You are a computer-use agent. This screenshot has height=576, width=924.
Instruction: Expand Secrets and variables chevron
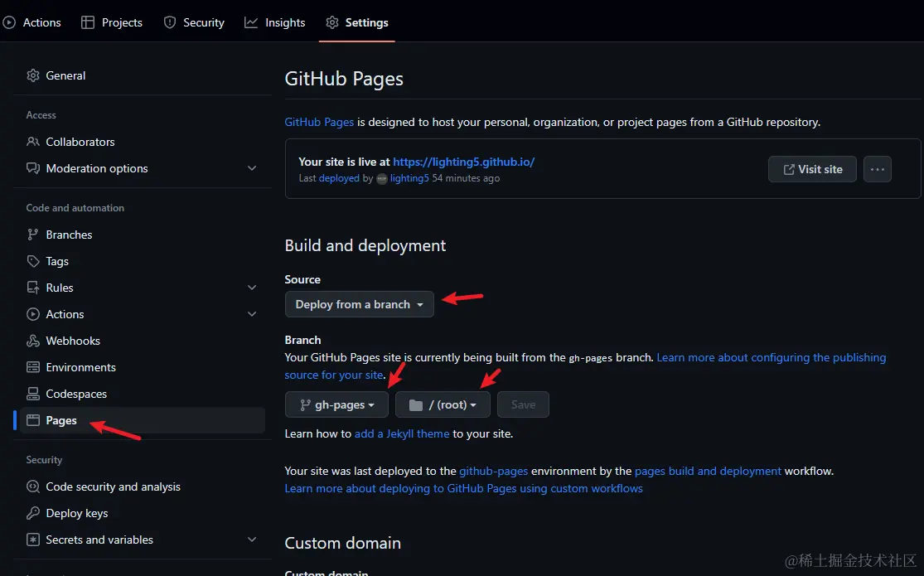pos(252,540)
